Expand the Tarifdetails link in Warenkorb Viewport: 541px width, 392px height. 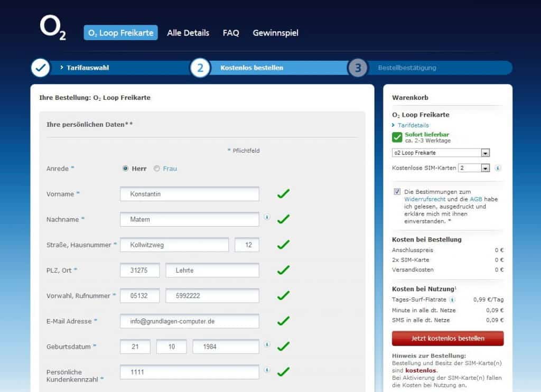pos(413,125)
